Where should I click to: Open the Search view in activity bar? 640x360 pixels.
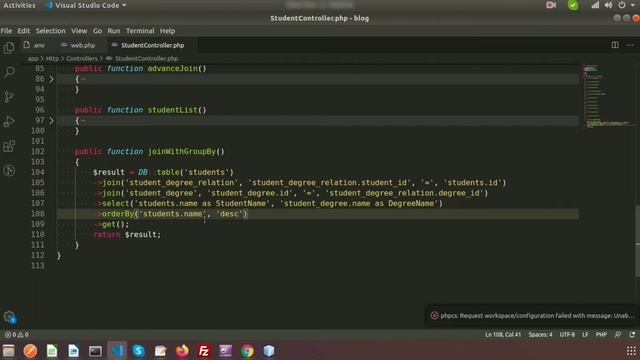point(9,72)
